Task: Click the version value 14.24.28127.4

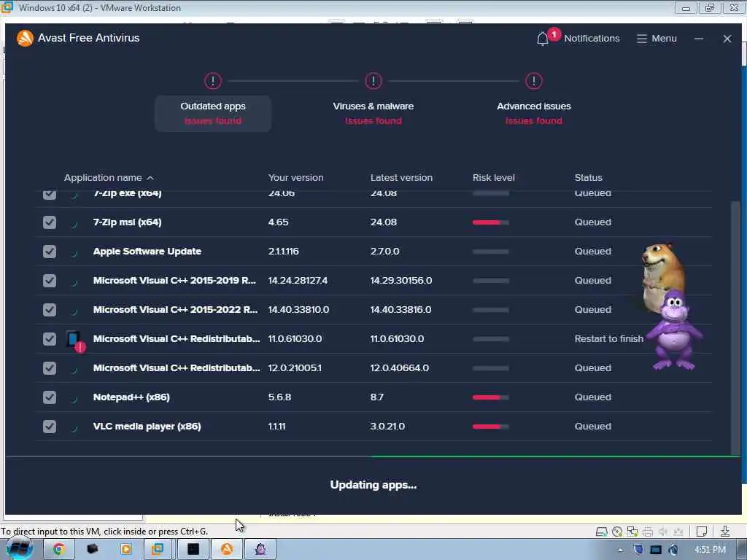Action: pos(298,281)
